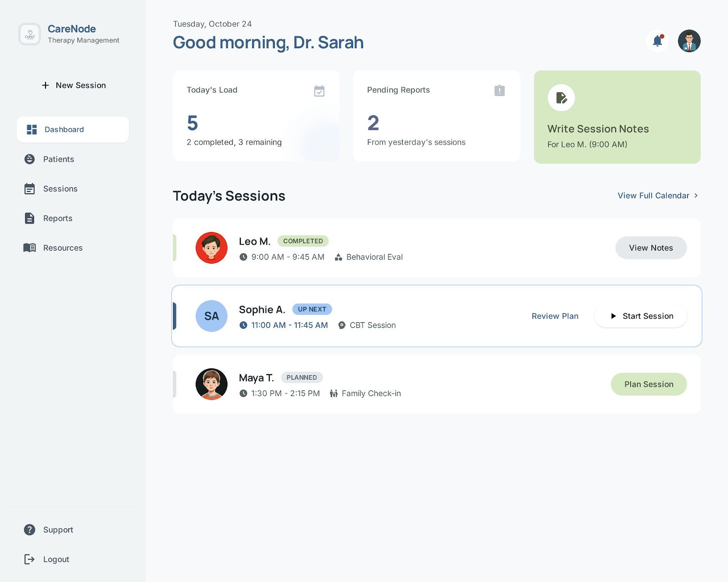Click Leo M.'s avatar photo
The height and width of the screenshot is (582, 728).
pyautogui.click(x=212, y=248)
